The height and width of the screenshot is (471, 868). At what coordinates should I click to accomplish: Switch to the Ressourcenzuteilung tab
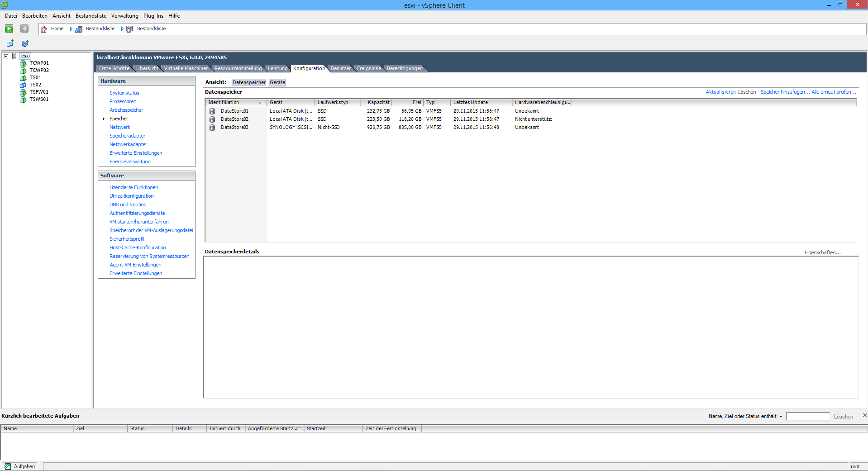tap(238, 68)
